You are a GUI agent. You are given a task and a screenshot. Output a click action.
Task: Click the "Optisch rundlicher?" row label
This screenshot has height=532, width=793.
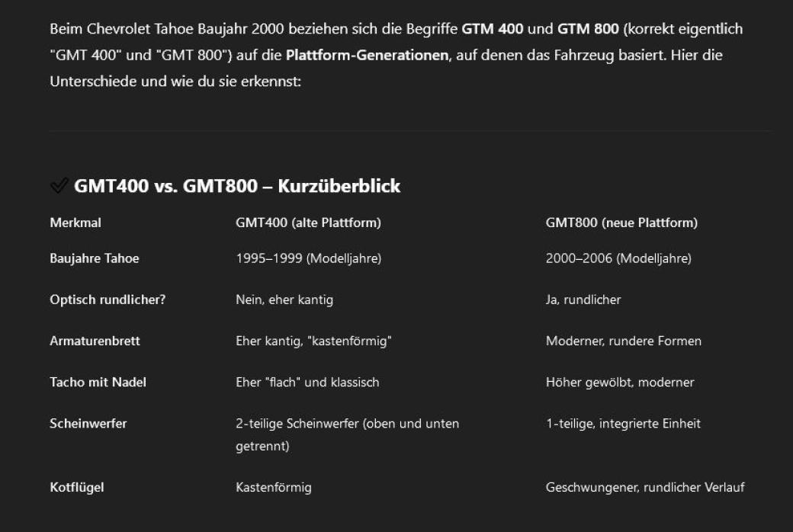click(108, 300)
